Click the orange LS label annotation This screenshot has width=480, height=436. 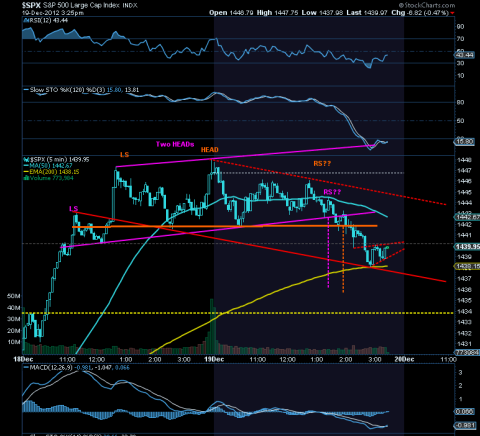point(124,155)
